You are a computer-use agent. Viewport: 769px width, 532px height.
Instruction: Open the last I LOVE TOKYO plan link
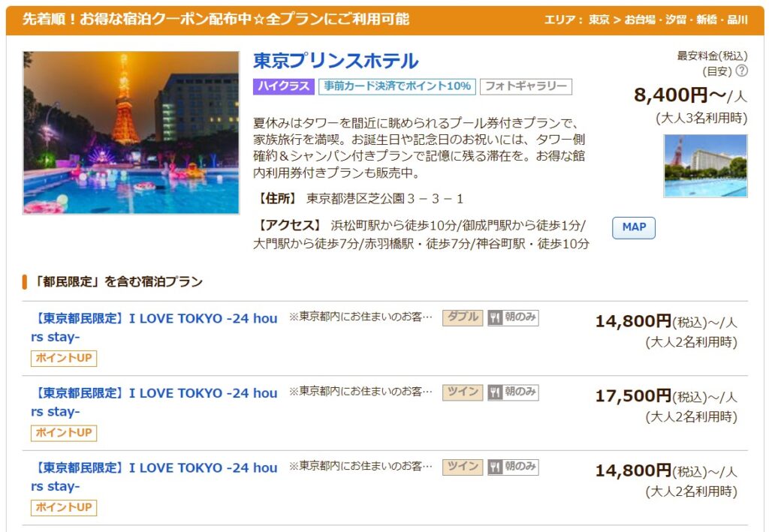(x=154, y=476)
